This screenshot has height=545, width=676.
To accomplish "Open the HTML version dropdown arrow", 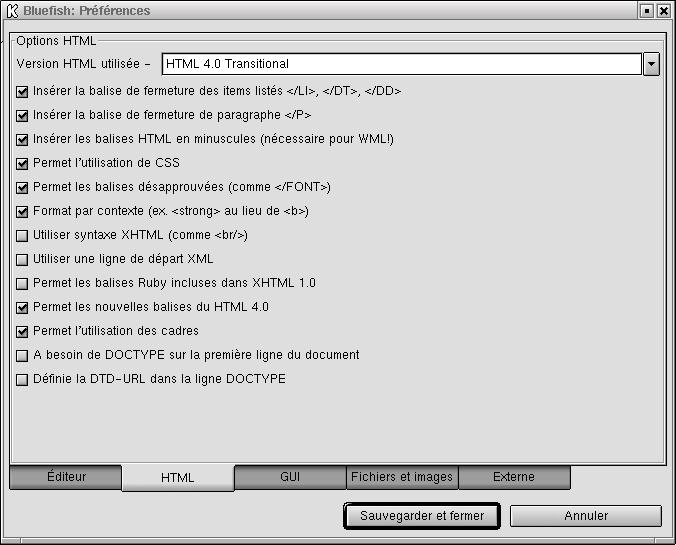I will tap(651, 64).
